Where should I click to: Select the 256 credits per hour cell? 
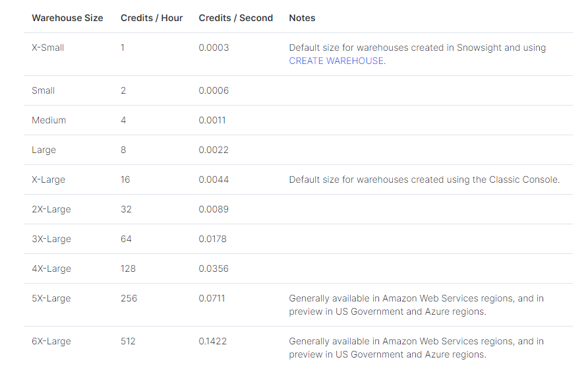(129, 298)
